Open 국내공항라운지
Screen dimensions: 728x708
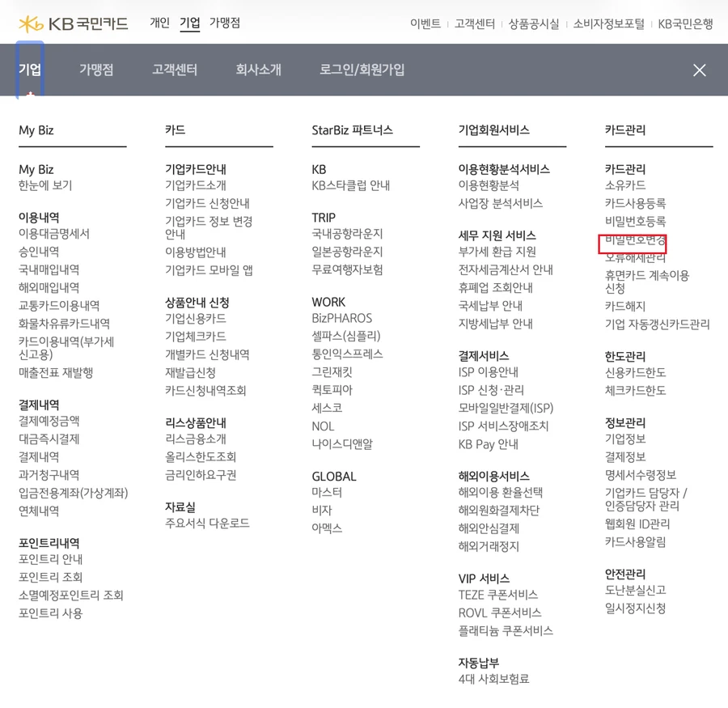click(347, 234)
